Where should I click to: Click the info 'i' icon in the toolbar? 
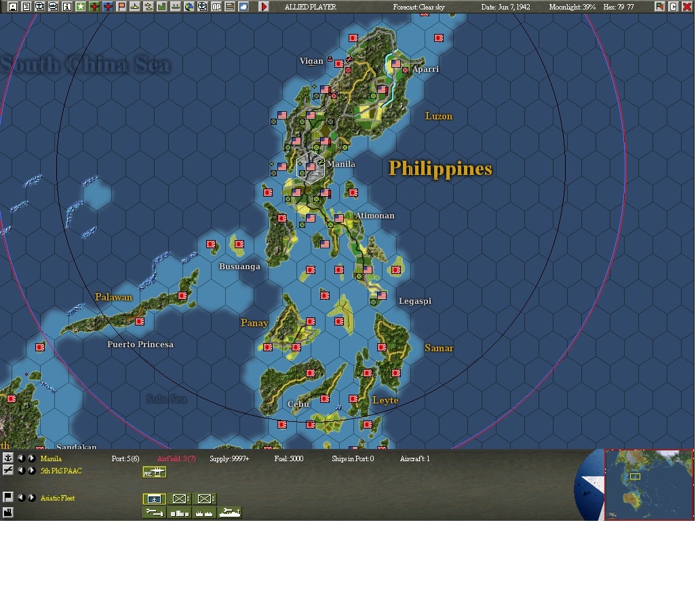coord(67,7)
